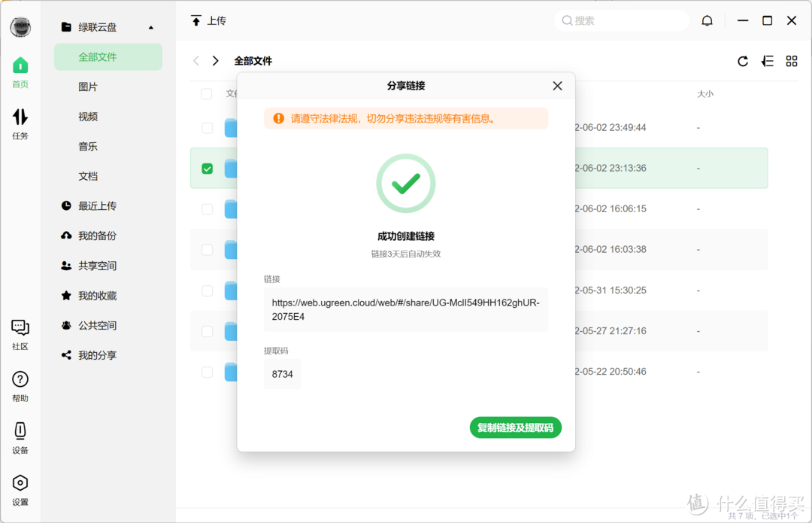Go to 首页 home section
This screenshot has width=812, height=523.
pyautogui.click(x=20, y=72)
